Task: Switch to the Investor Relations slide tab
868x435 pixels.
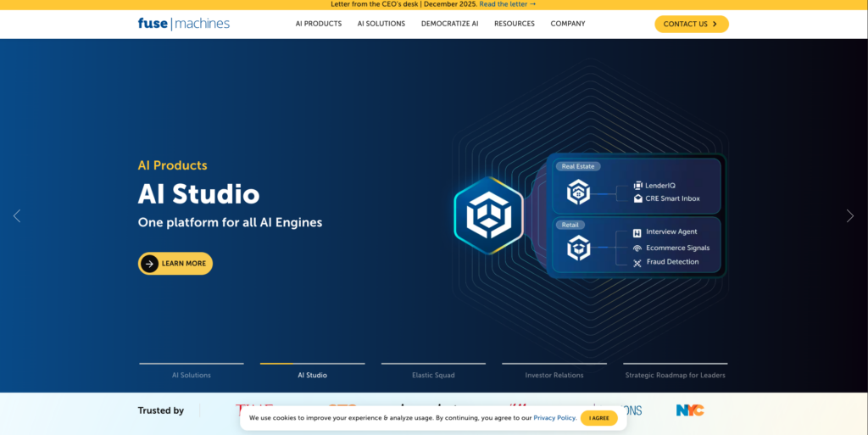Action: pyautogui.click(x=554, y=376)
